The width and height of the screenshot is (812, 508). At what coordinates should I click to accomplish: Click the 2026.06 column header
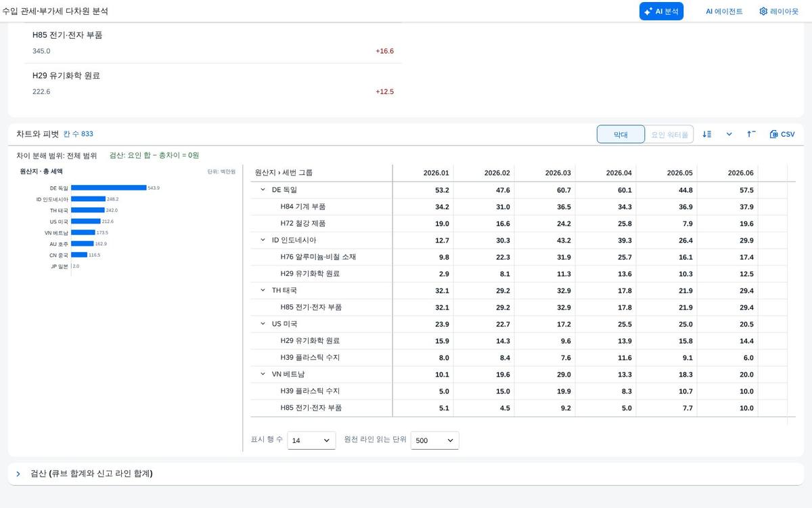click(727, 173)
